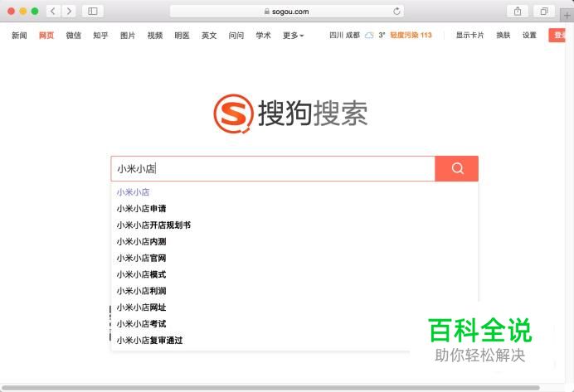The height and width of the screenshot is (392, 574).
Task: Open the 明医 tab
Action: click(182, 36)
